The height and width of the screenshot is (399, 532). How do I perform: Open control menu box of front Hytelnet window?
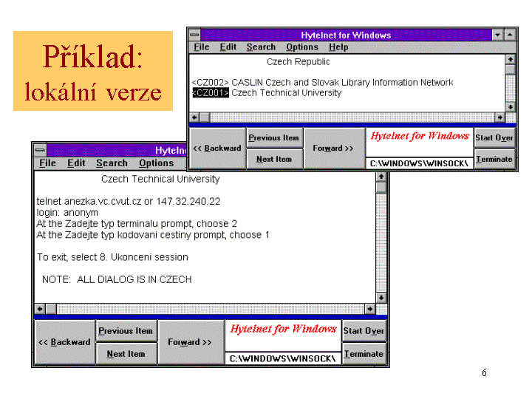[x=195, y=35]
